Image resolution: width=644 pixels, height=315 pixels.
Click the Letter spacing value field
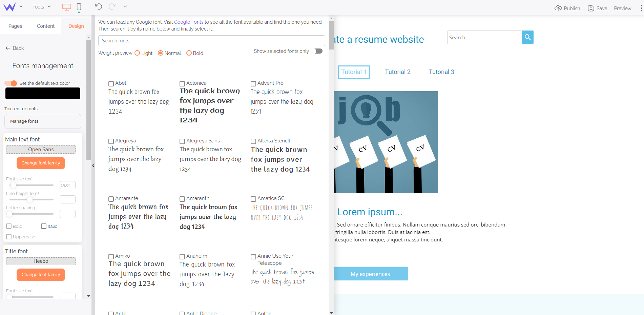[67, 214]
